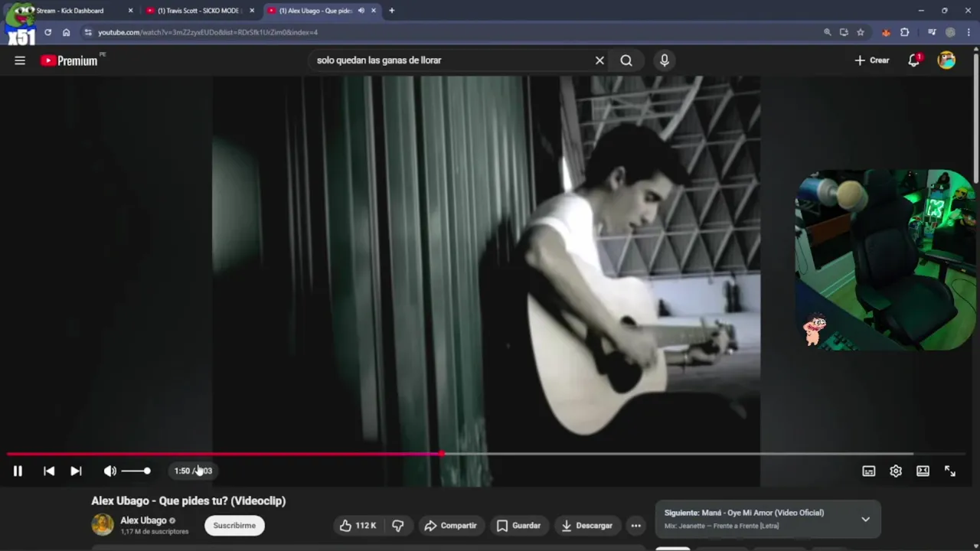Screen dimensions: 980x551
Task: Toggle theater mode view
Action: click(x=923, y=471)
